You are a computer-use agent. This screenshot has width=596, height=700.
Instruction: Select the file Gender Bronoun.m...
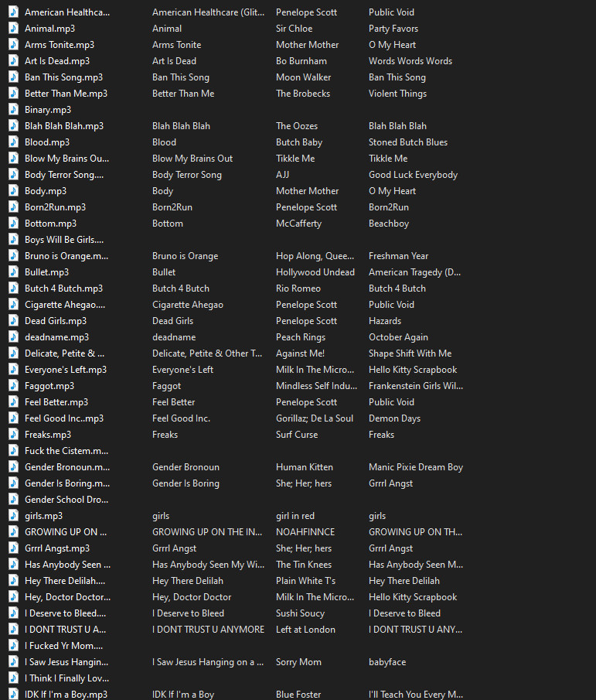pyautogui.click(x=67, y=467)
